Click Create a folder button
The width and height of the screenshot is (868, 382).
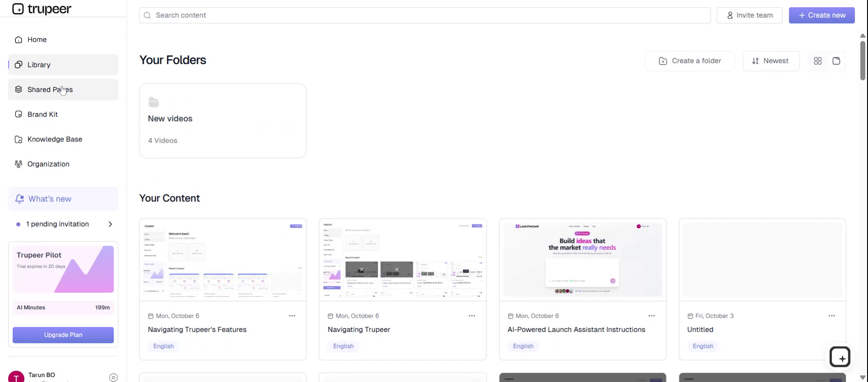690,61
